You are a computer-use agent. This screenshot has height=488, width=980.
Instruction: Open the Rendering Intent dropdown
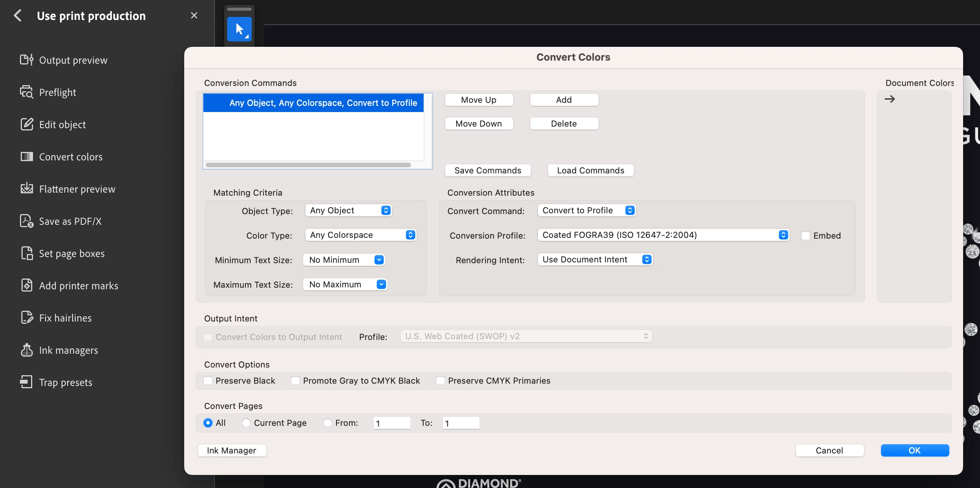tap(595, 259)
